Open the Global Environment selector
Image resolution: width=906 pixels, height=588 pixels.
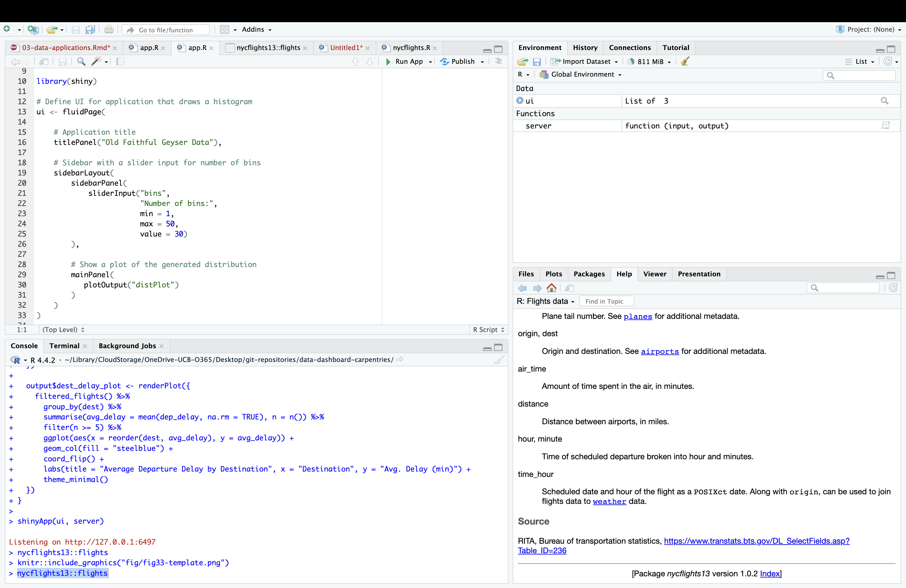[581, 75]
